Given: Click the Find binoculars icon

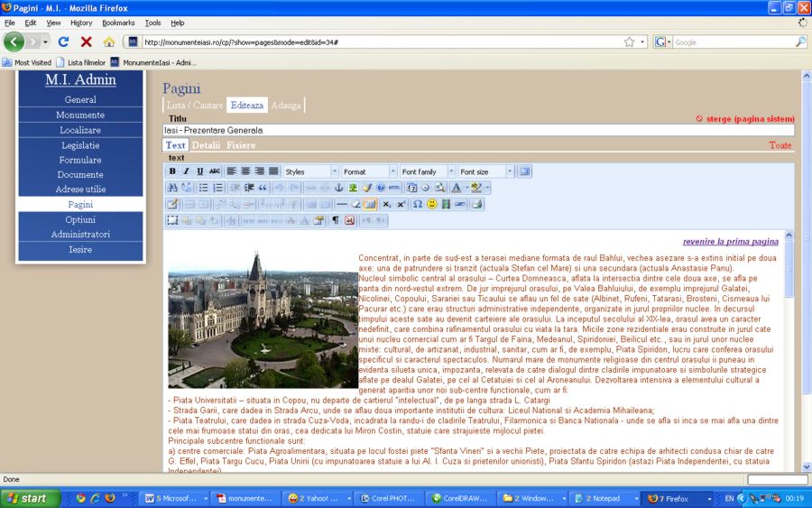Looking at the screenshot, I should pos(172,188).
